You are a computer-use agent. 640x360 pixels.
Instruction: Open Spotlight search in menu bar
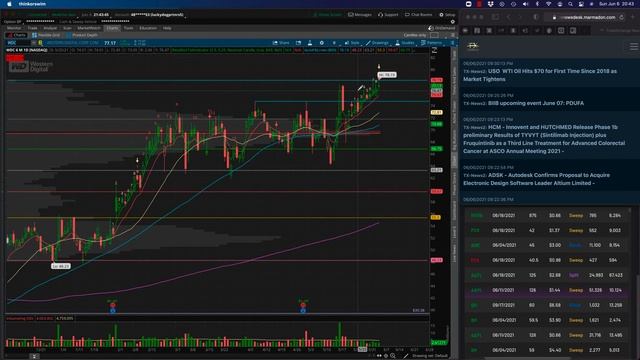tap(570, 4)
